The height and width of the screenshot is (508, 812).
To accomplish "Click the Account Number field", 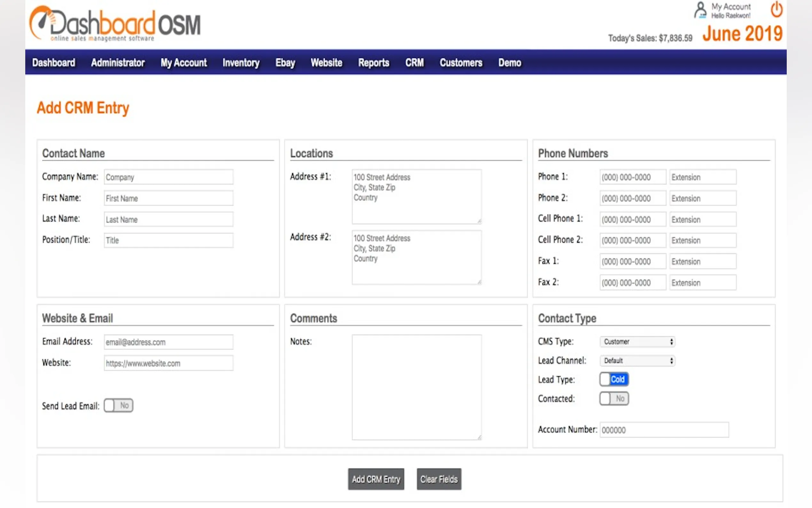I will coord(664,430).
